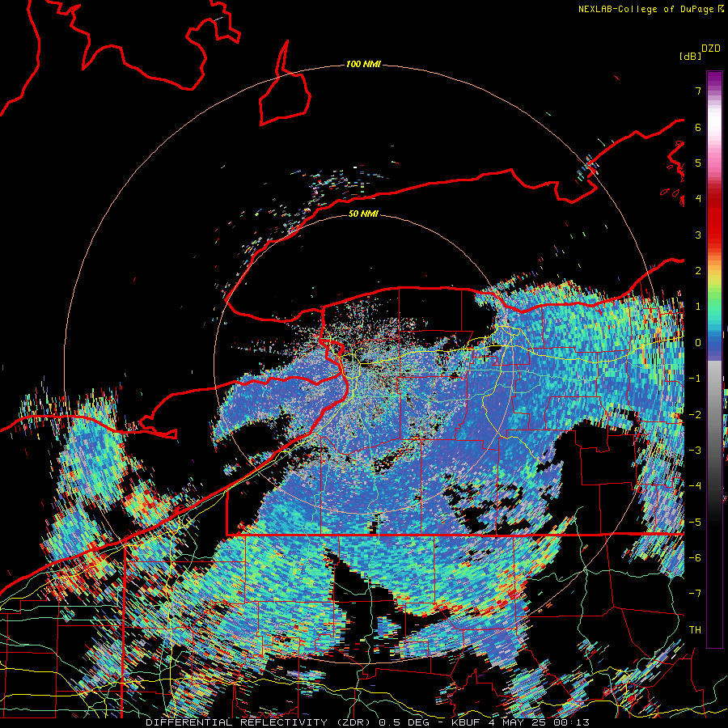Click the legend value -4

click(695, 486)
